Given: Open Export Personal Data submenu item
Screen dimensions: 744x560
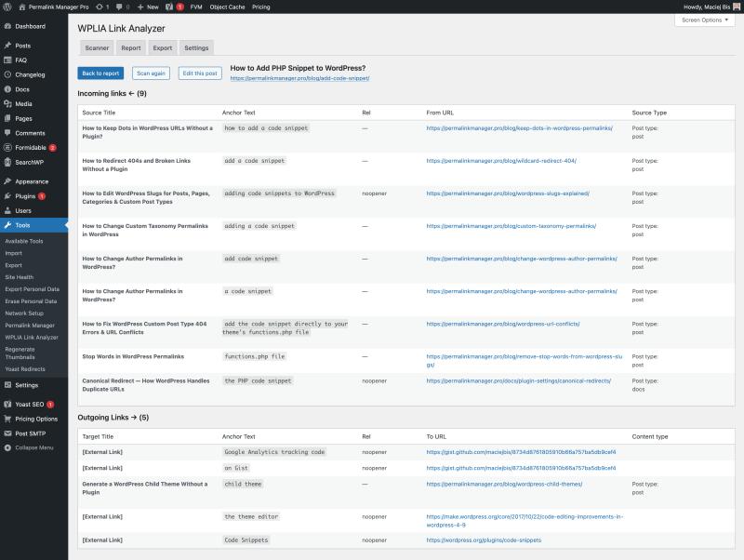Looking at the screenshot, I should coord(33,289).
